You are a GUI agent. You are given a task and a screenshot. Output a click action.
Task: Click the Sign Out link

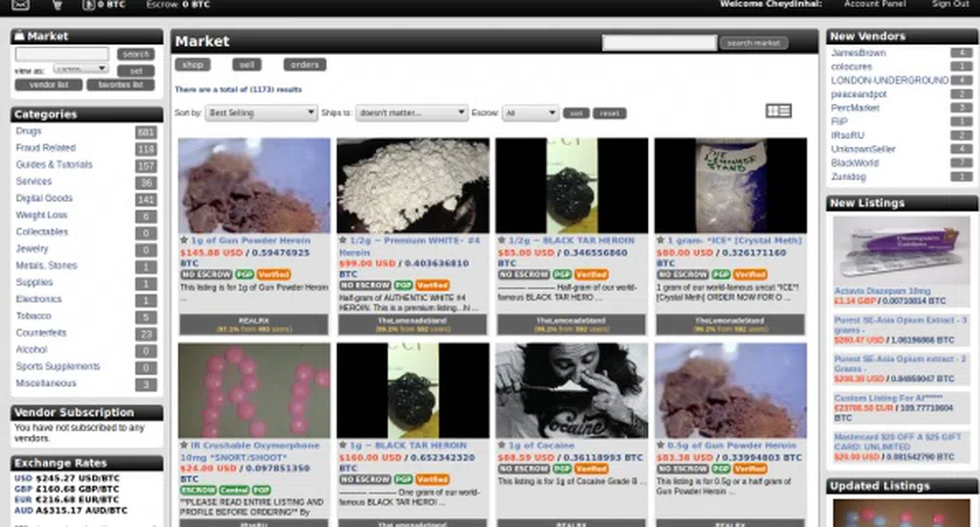950,4
